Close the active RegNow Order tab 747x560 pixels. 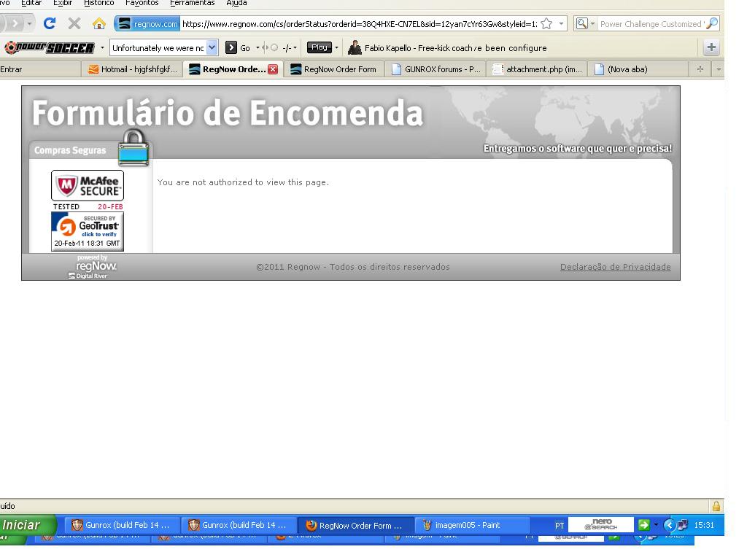point(273,69)
